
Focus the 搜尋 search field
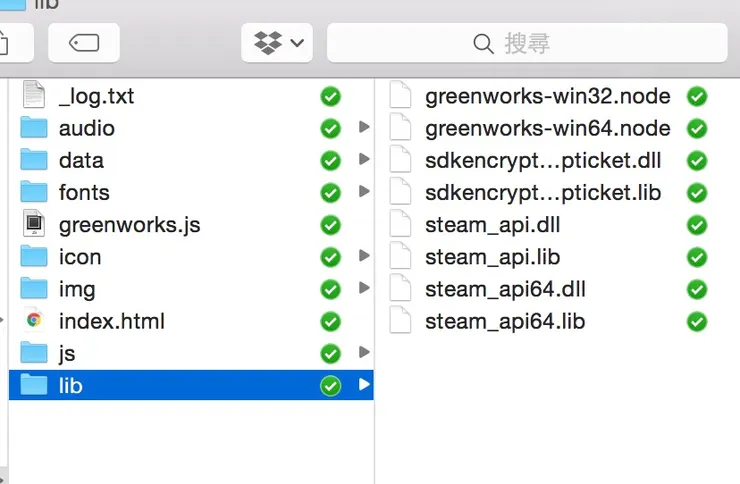[527, 43]
